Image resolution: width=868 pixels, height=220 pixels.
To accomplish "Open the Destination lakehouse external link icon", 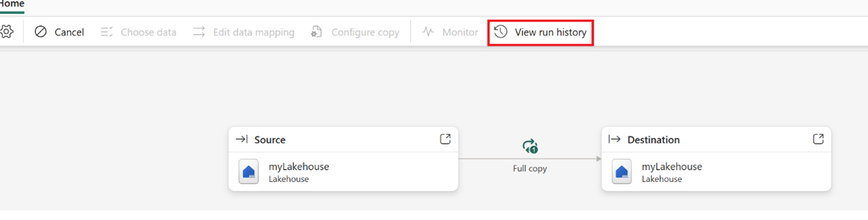I will tap(818, 139).
